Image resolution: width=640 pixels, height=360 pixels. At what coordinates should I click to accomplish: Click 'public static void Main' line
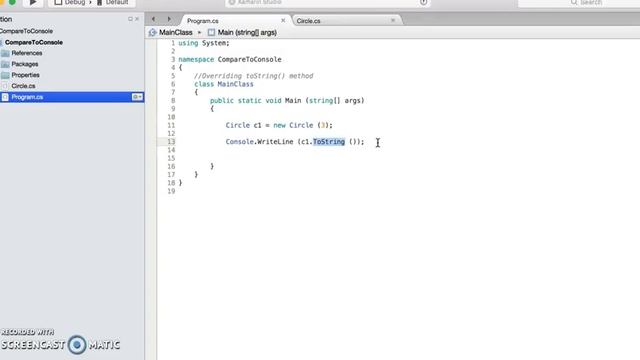point(287,100)
